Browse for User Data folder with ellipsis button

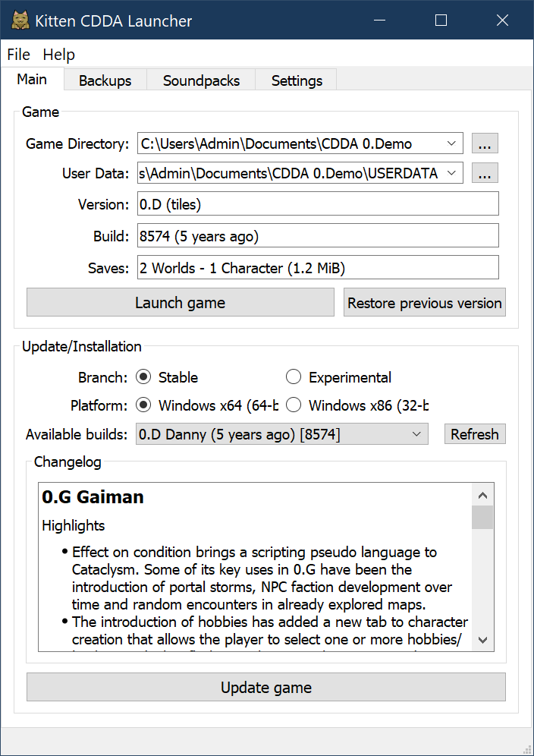coord(485,174)
